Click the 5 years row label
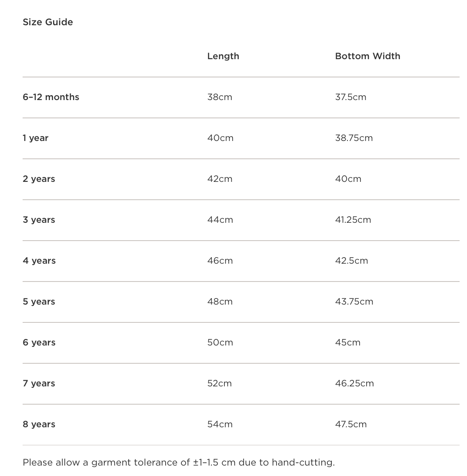 (x=39, y=302)
